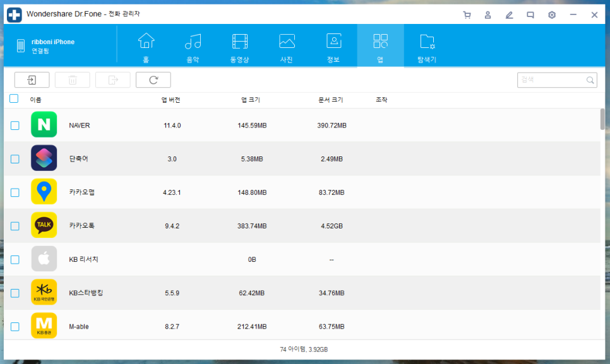This screenshot has width=610, height=364.
Task: Click the ribboni iPhone device name
Action: [x=53, y=42]
